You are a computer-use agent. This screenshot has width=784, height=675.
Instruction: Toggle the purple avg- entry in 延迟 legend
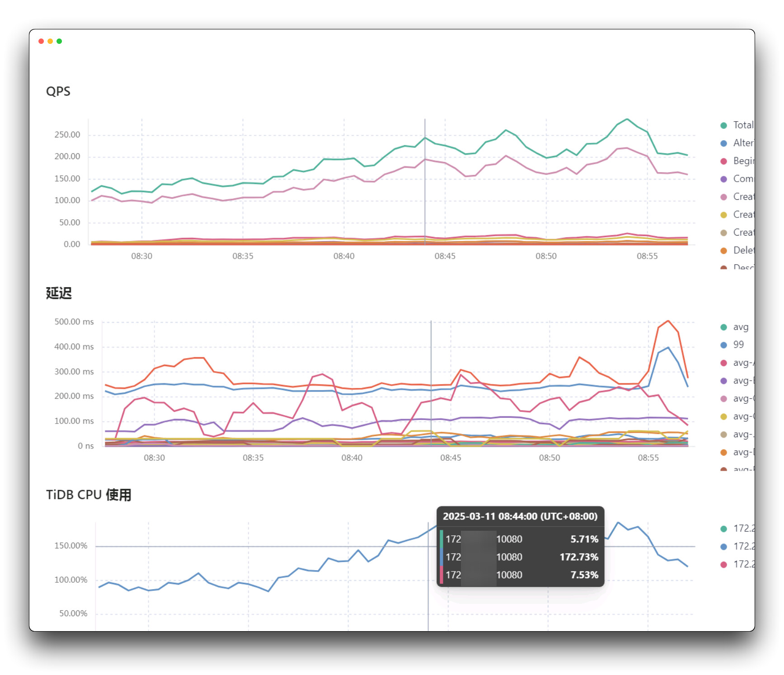pyautogui.click(x=737, y=381)
